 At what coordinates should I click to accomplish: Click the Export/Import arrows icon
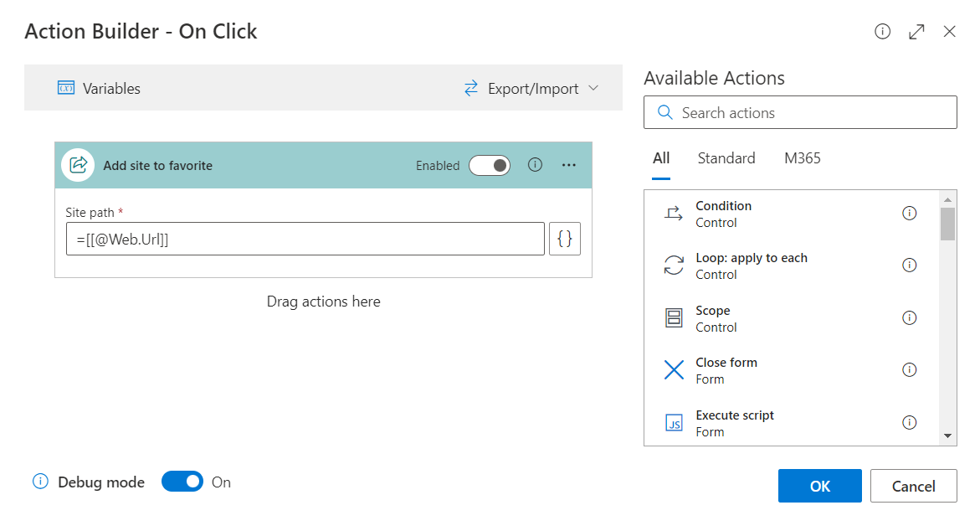(x=471, y=88)
